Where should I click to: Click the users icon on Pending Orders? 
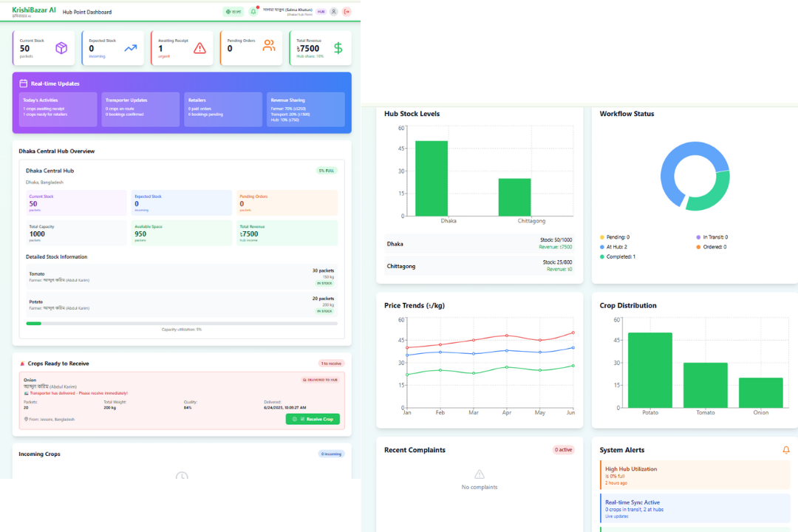pos(269,46)
